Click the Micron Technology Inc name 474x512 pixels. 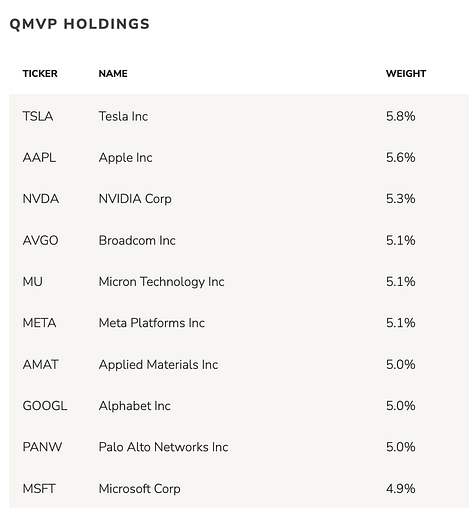[x=162, y=282]
